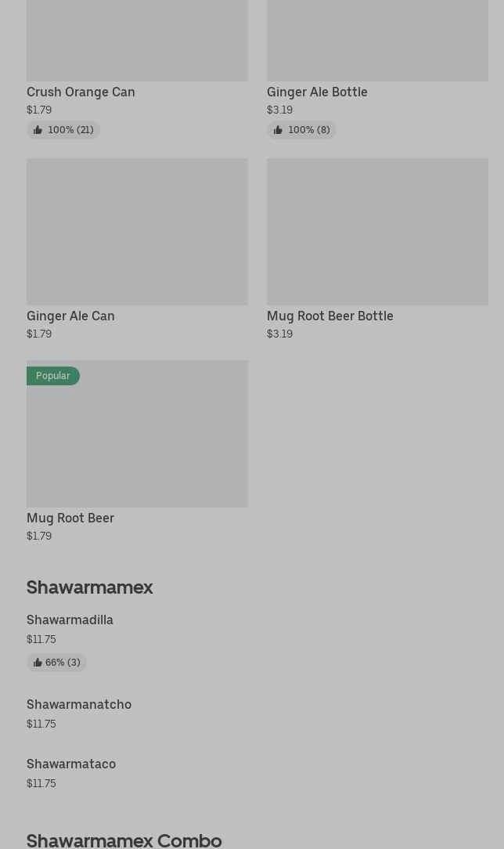Click thumbs-up icon on Ginger Ale Bottle
504x849 pixels.
tap(278, 130)
